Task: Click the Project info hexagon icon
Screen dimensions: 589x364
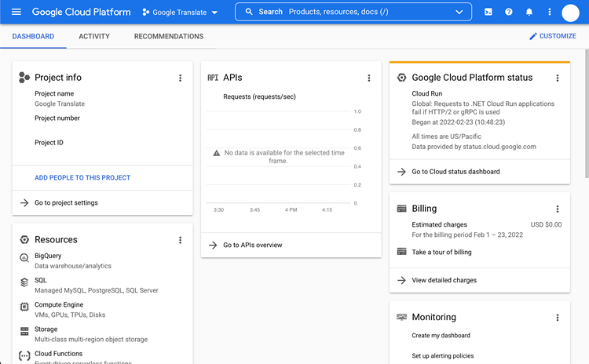Action: [24, 78]
